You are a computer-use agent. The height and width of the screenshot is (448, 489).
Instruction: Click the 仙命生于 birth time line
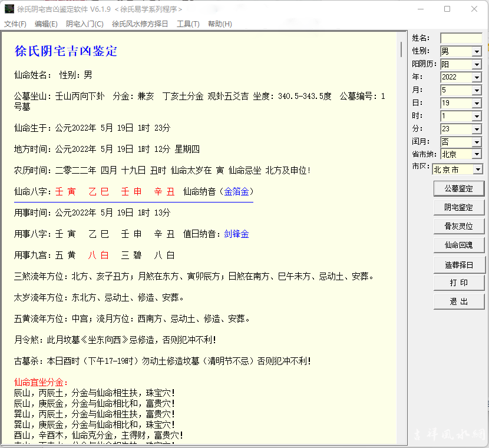point(92,128)
